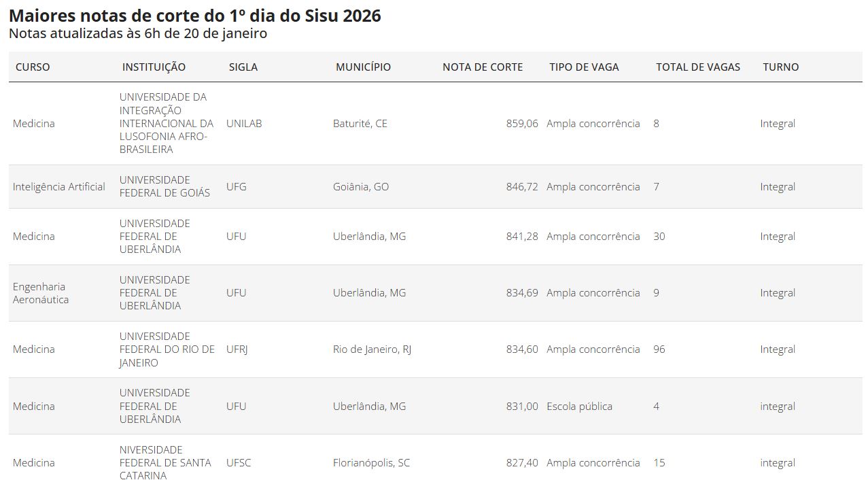The width and height of the screenshot is (868, 480).
Task: Sort by the NOTA DE CORTE header
Action: pos(483,67)
